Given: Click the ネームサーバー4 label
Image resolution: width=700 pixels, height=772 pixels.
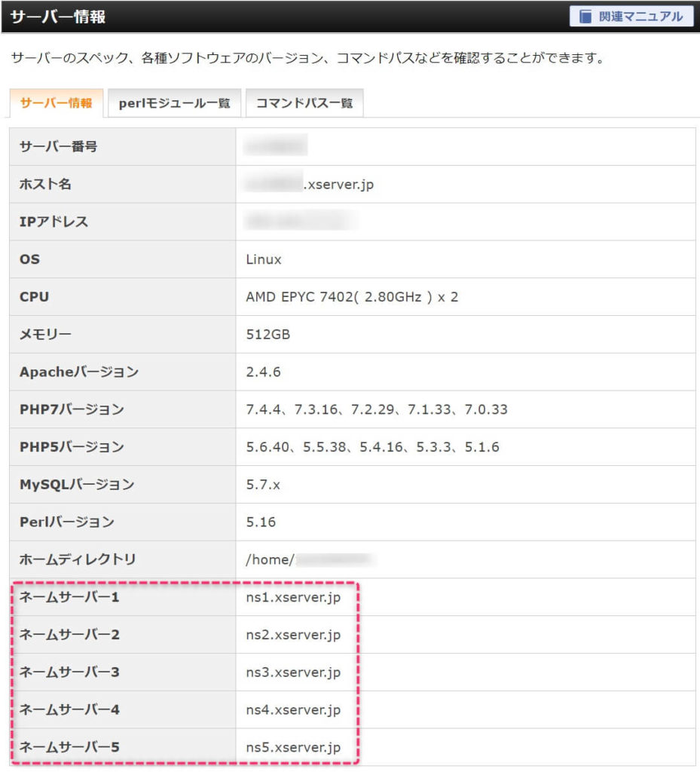Looking at the screenshot, I should 69,709.
